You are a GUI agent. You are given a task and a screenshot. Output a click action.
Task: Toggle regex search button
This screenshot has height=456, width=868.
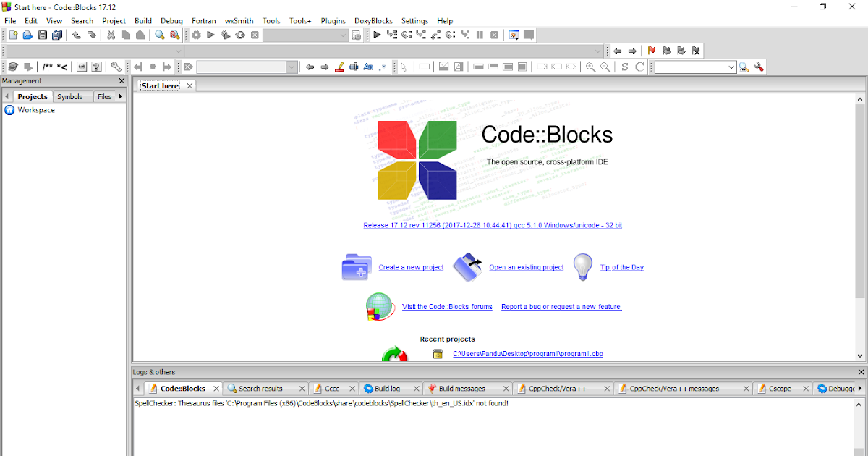[x=383, y=67]
